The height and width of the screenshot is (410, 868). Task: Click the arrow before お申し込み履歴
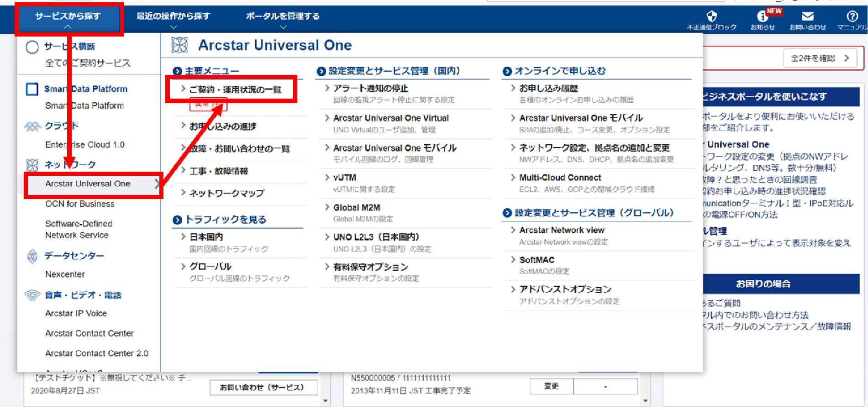[513, 88]
